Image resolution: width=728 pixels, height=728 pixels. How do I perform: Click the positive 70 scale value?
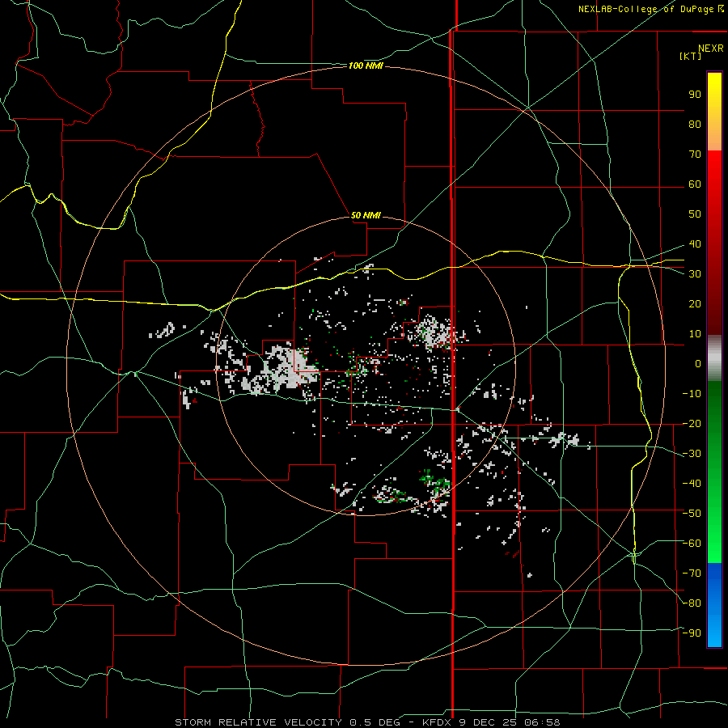click(695, 154)
